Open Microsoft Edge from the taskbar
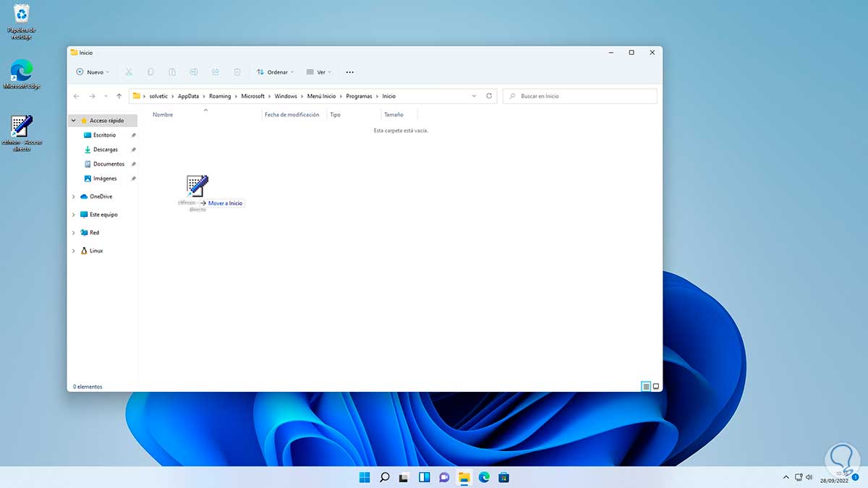The height and width of the screenshot is (488, 868). [x=484, y=477]
